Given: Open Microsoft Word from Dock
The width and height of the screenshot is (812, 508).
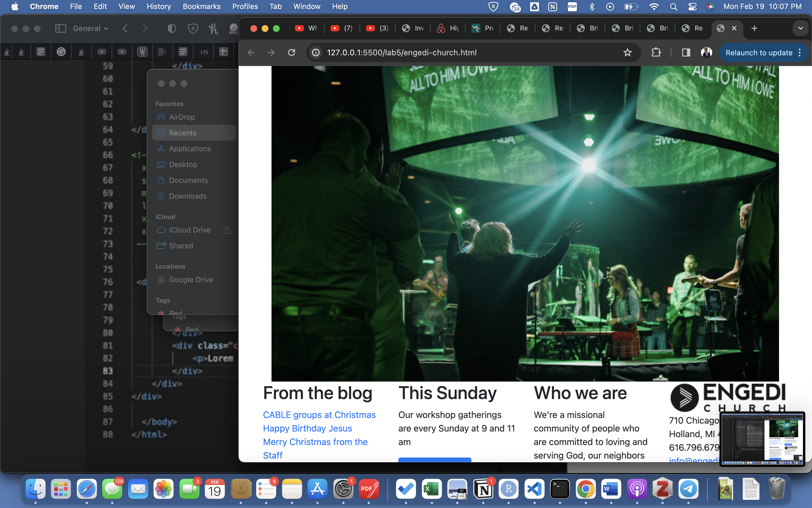Looking at the screenshot, I should coord(611,489).
